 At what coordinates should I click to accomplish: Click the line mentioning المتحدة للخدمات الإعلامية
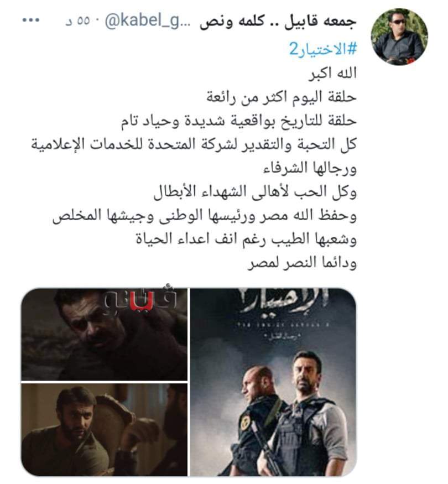[194, 144]
